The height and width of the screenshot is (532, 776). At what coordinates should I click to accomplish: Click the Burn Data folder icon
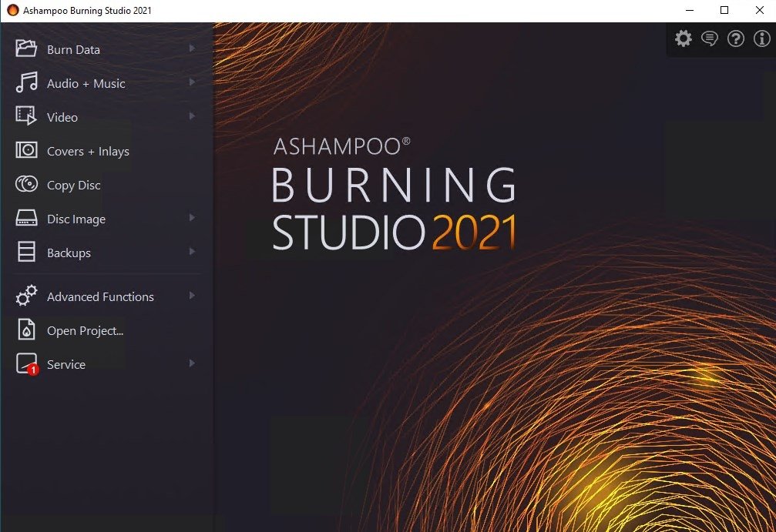[x=26, y=49]
